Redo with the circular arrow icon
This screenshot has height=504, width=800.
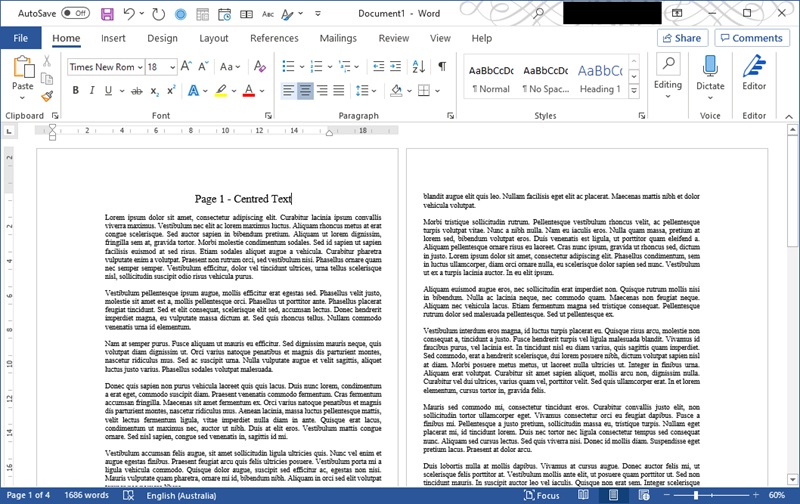[159, 14]
